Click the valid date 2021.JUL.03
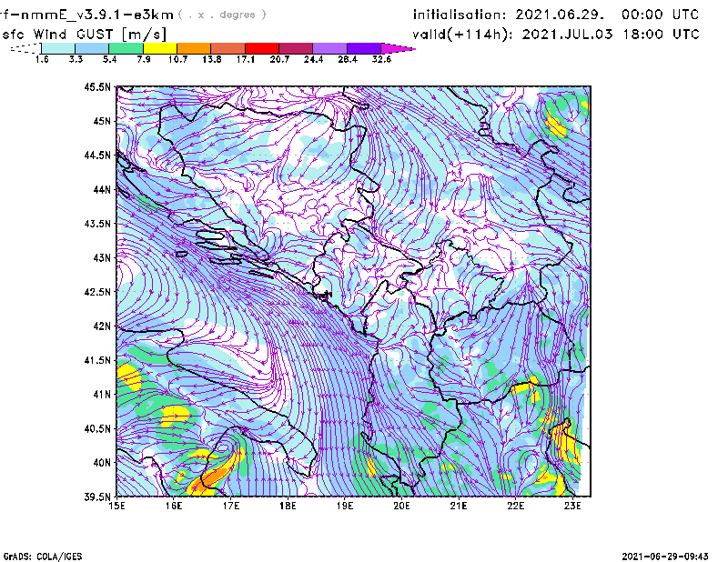Screen dimensions: 728x562 click(567, 35)
